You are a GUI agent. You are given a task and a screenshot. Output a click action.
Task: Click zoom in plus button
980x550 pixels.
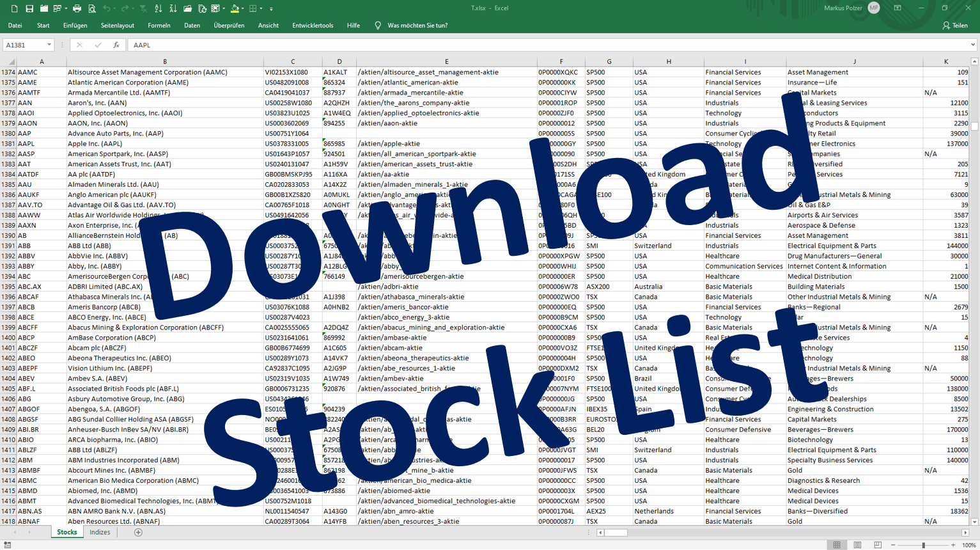tap(953, 545)
